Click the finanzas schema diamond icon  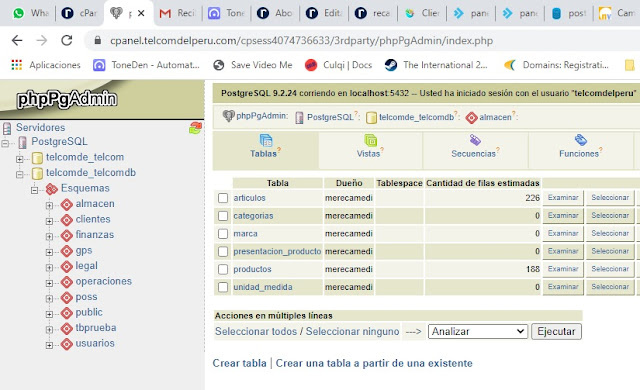pos(67,235)
